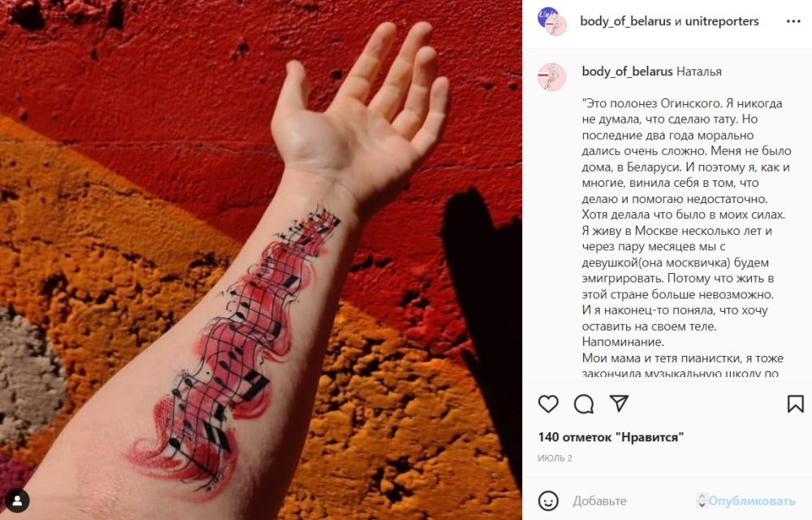Open body_of_belarus username in caption
Image resolution: width=812 pixels, height=520 pixels.
[627, 71]
